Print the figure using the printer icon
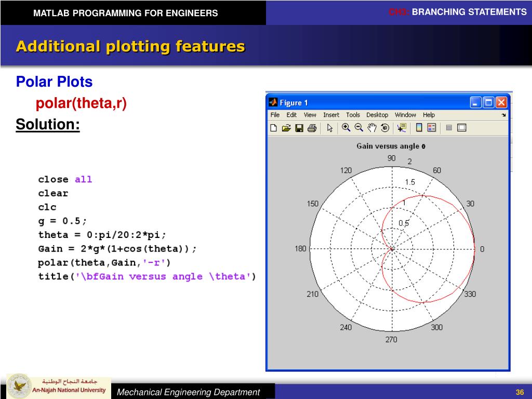Viewport: 532px width, 399px height. (311, 128)
